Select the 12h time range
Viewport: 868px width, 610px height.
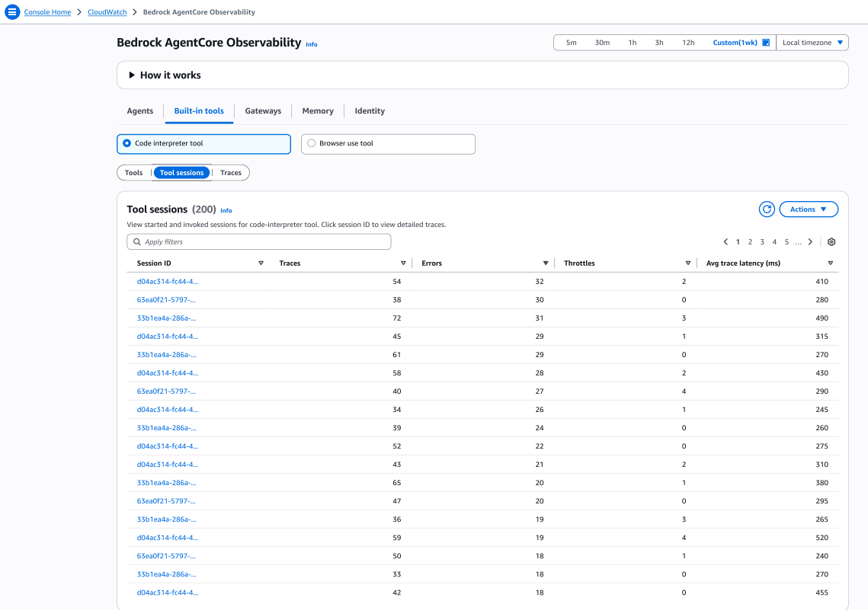(x=689, y=43)
